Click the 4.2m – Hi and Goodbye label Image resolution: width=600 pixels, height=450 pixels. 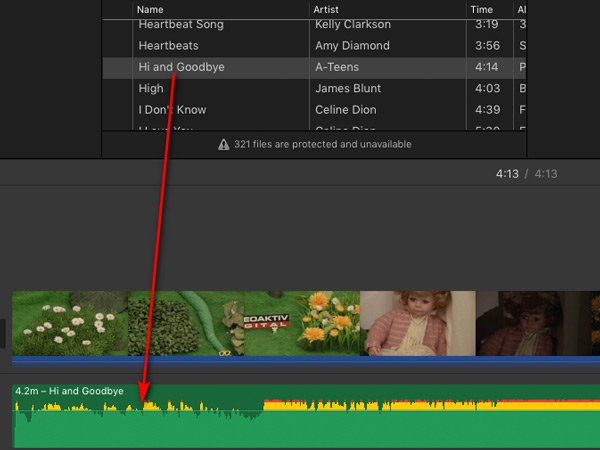69,391
